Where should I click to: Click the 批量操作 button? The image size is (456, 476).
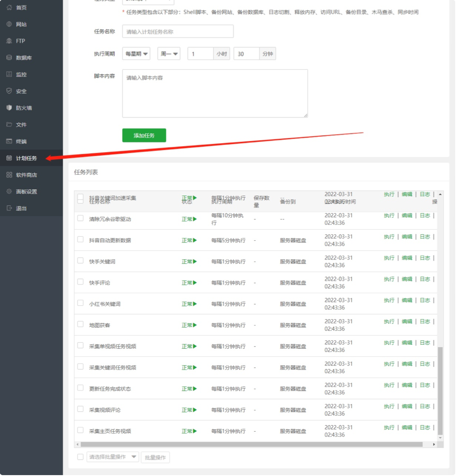point(155,457)
